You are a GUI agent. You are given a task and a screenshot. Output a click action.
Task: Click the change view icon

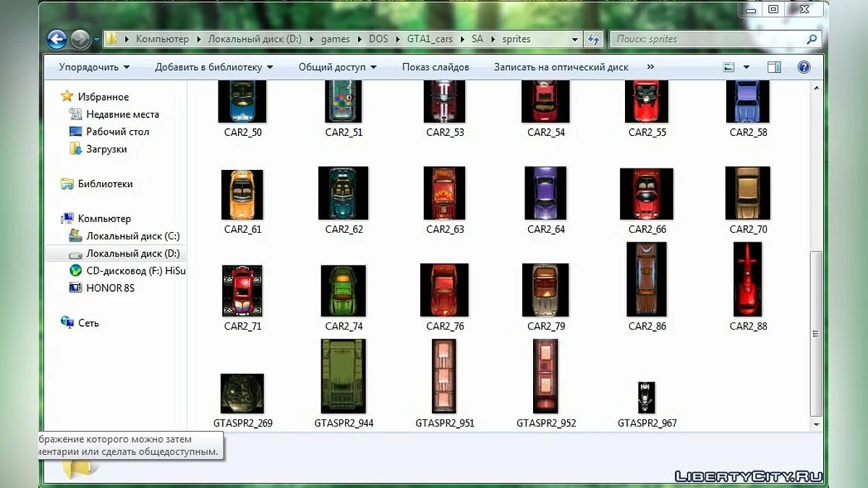pos(729,67)
